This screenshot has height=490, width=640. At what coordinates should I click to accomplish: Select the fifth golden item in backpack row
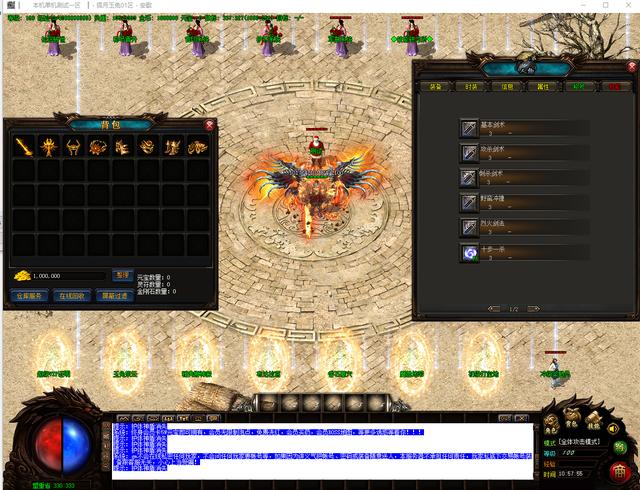click(x=123, y=146)
